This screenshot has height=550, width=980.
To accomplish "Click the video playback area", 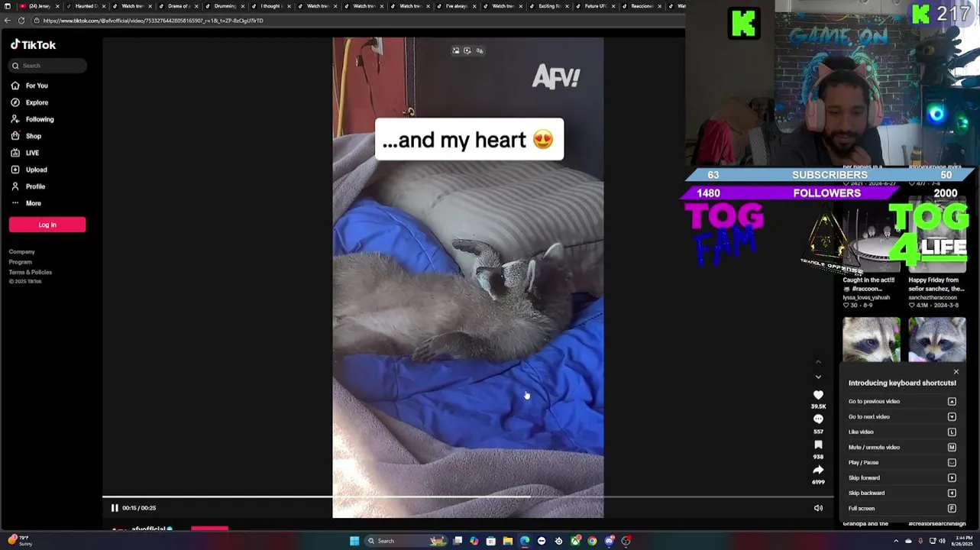I will (467, 277).
